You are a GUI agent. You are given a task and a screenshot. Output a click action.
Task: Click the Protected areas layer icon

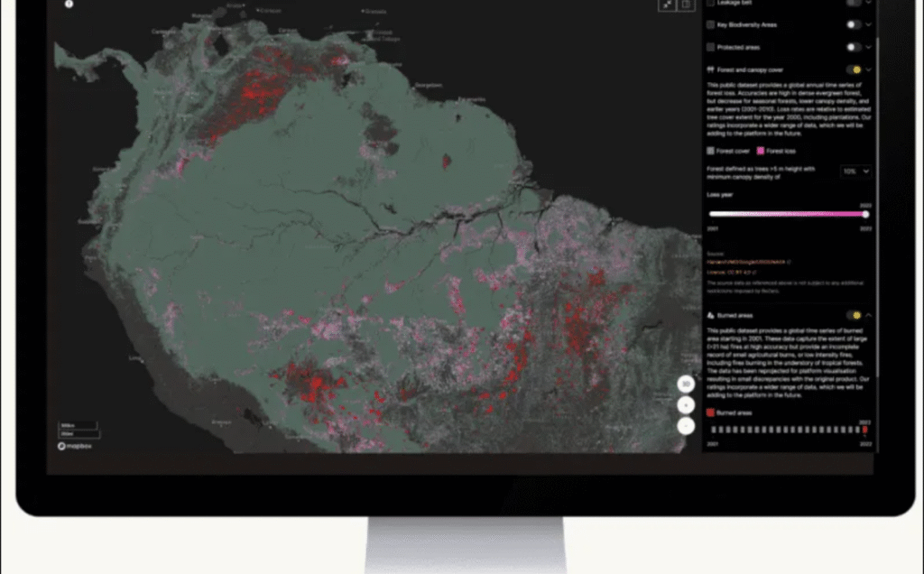(711, 47)
